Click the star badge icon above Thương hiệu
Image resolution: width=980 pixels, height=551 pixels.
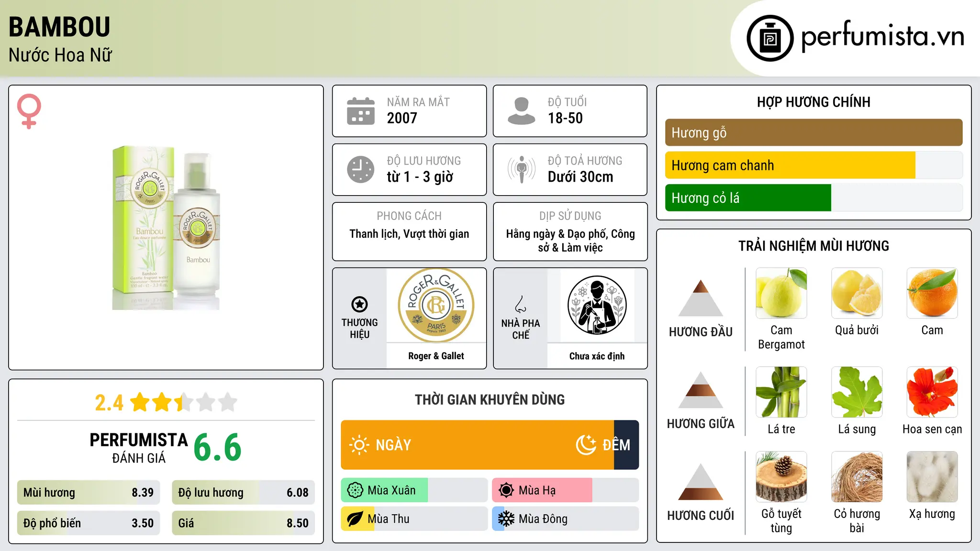coord(359,304)
